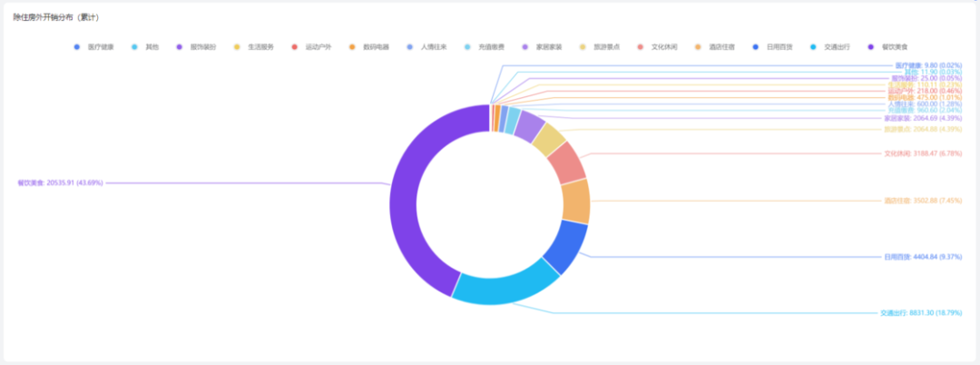The image size is (980, 365).
Task: Toggle the 餐饮美食 legend entry
Action: point(887,47)
